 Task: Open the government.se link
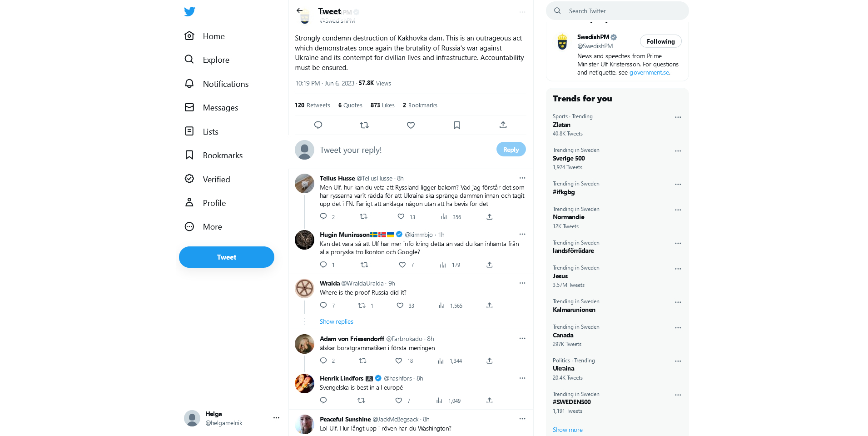(x=649, y=73)
